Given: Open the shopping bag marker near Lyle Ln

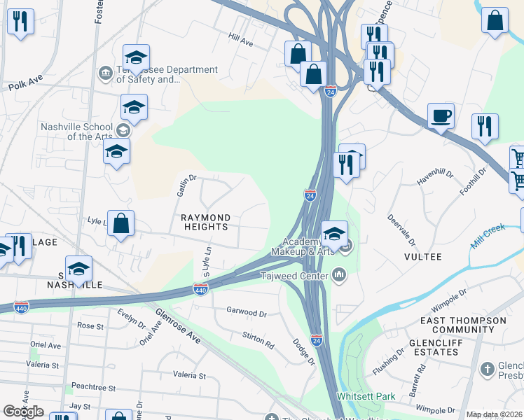Looking at the screenshot, I should click(121, 225).
